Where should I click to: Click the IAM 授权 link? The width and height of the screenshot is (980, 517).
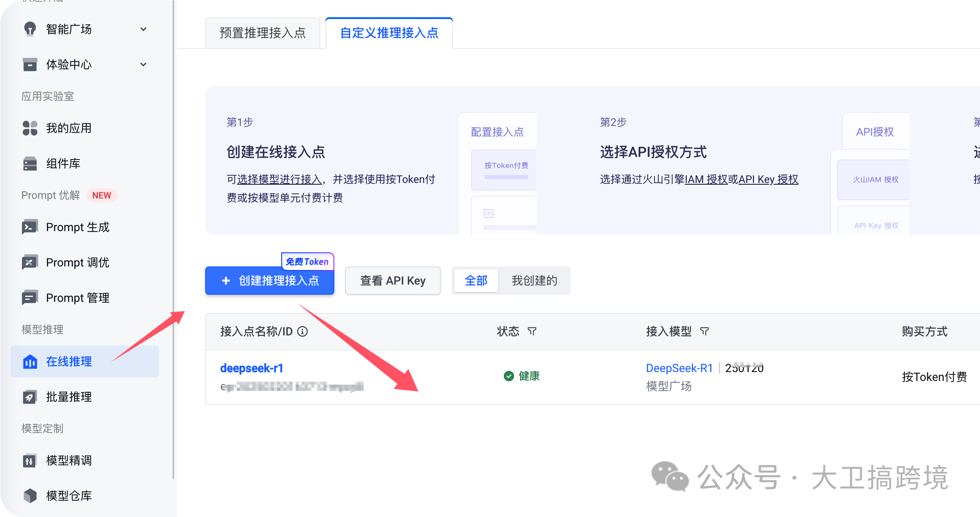coord(706,179)
